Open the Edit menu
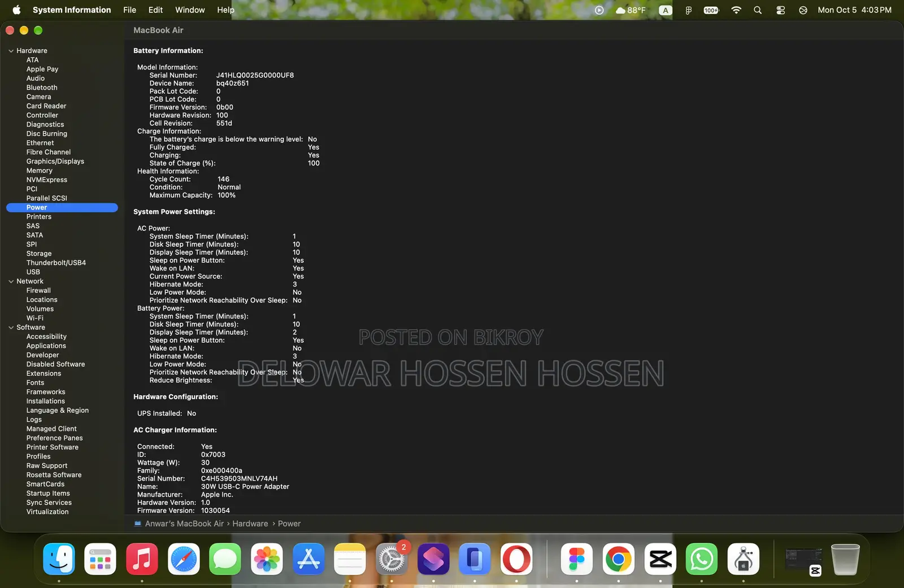Screen dimensions: 904x588 155,10
